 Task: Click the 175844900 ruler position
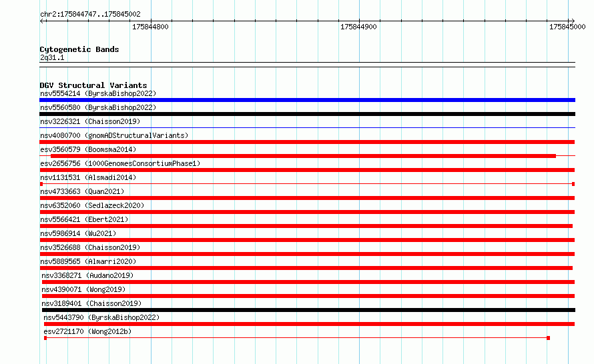point(359,27)
